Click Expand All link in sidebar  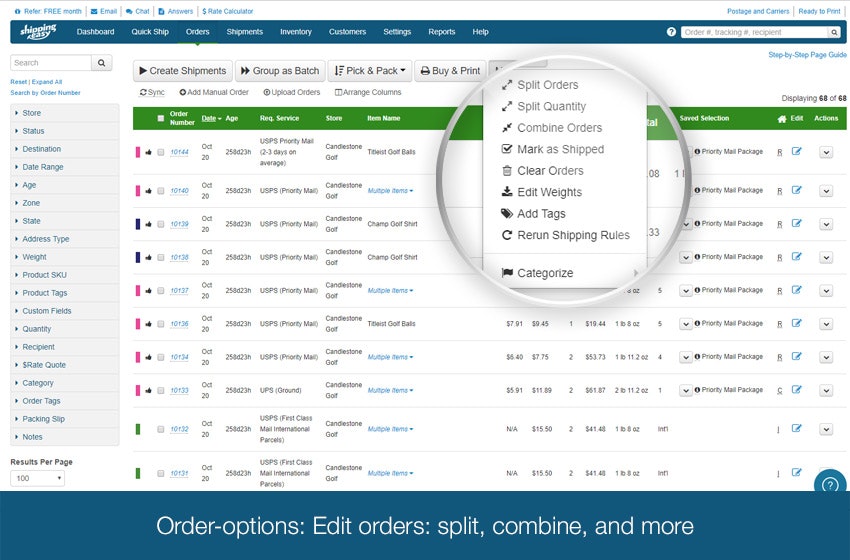(47, 82)
